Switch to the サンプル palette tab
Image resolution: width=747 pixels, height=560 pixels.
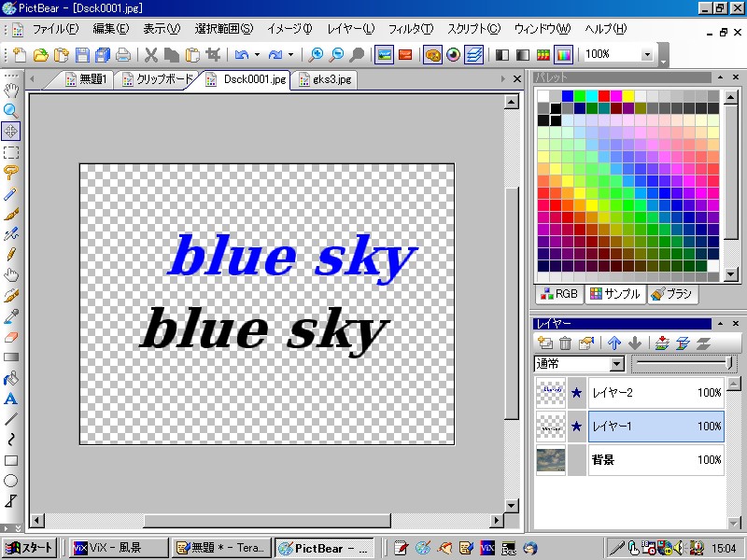615,294
